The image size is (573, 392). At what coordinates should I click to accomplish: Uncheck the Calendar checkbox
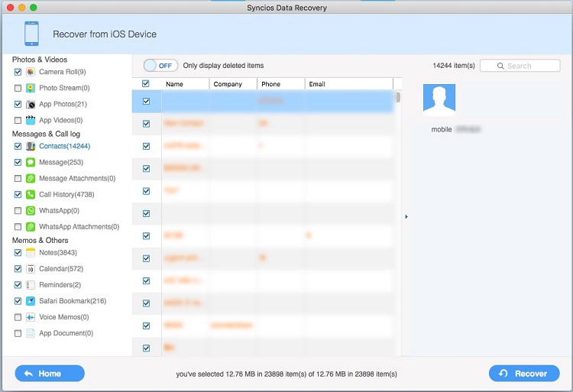point(18,269)
